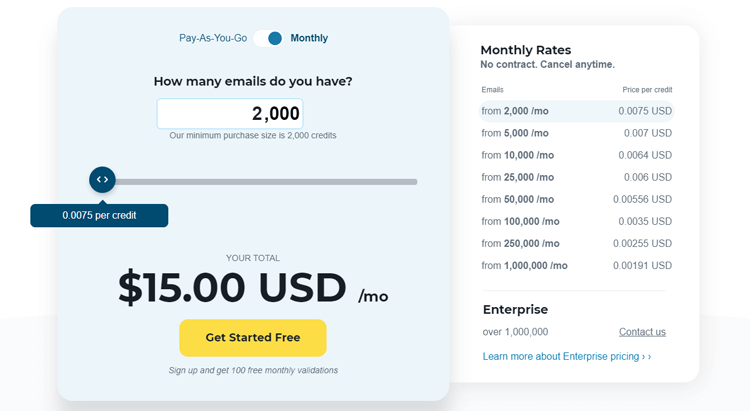Image resolution: width=750 pixels, height=411 pixels.
Task: Click the gray slider track
Action: click(266, 182)
